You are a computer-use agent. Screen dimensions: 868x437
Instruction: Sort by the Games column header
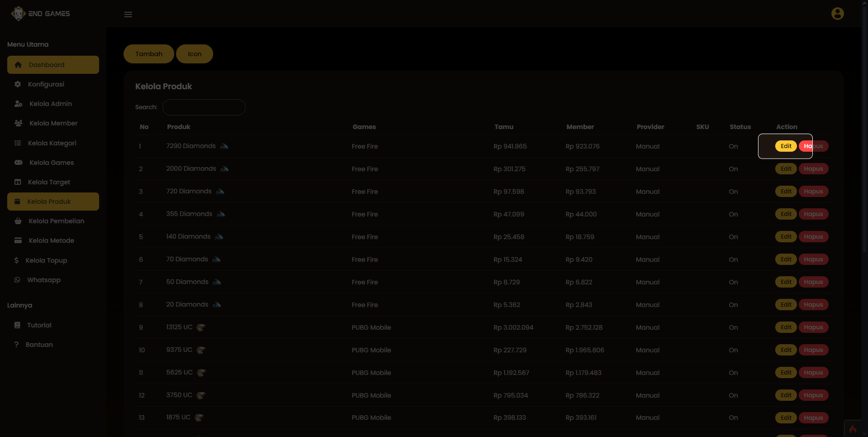364,127
